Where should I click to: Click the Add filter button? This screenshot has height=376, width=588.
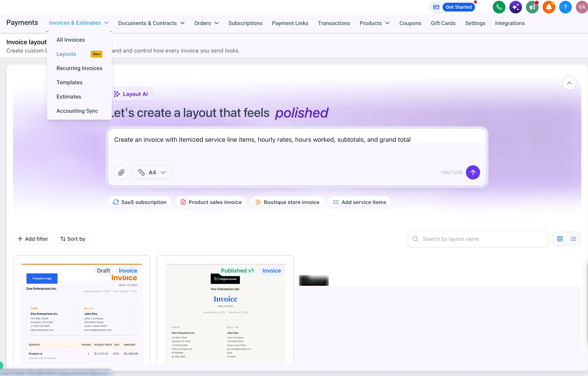33,239
